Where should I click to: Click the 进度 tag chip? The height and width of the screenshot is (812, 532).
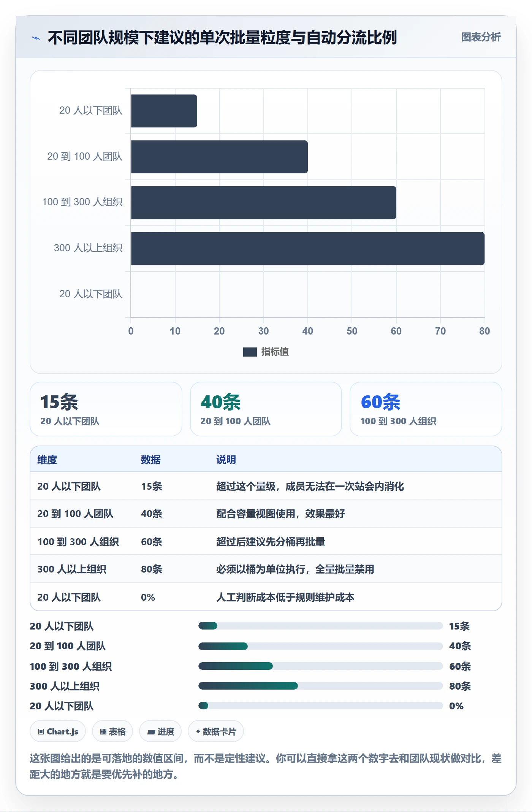click(x=160, y=731)
